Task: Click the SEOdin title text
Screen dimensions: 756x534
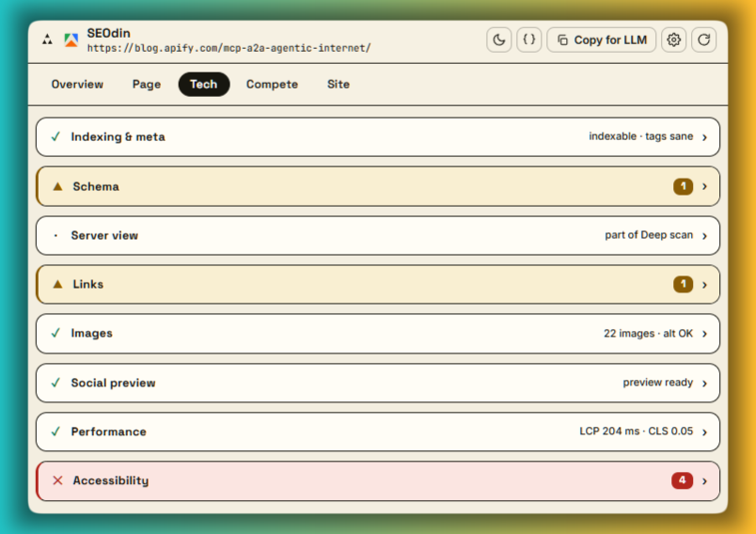Action: [x=108, y=33]
